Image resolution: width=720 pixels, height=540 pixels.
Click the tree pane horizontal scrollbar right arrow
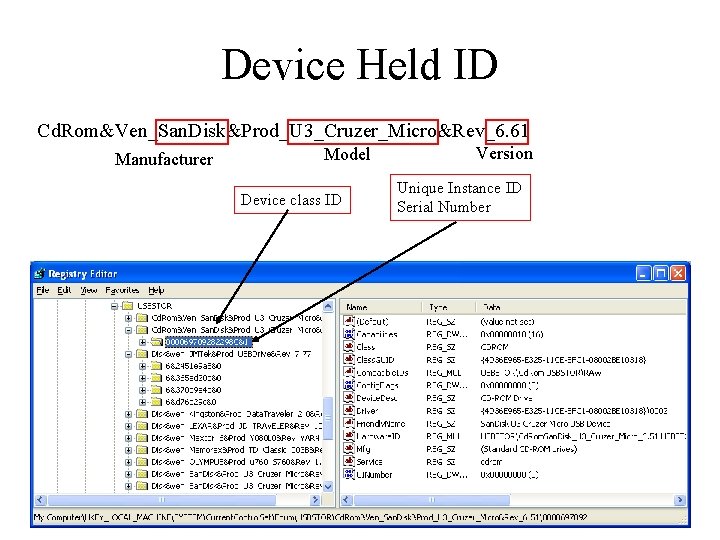(x=315, y=500)
